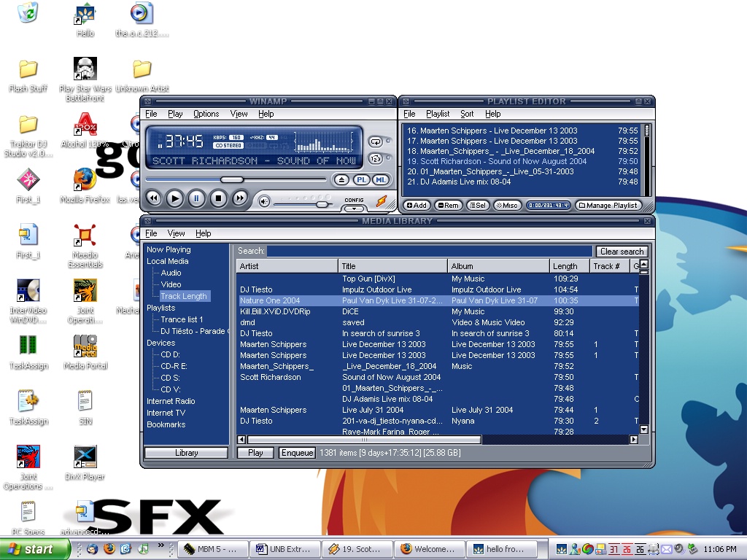747x560 pixels.
Task: Select playlist entry 18 Maarten_Schippers Live_December_18_2004
Action: coord(522,151)
